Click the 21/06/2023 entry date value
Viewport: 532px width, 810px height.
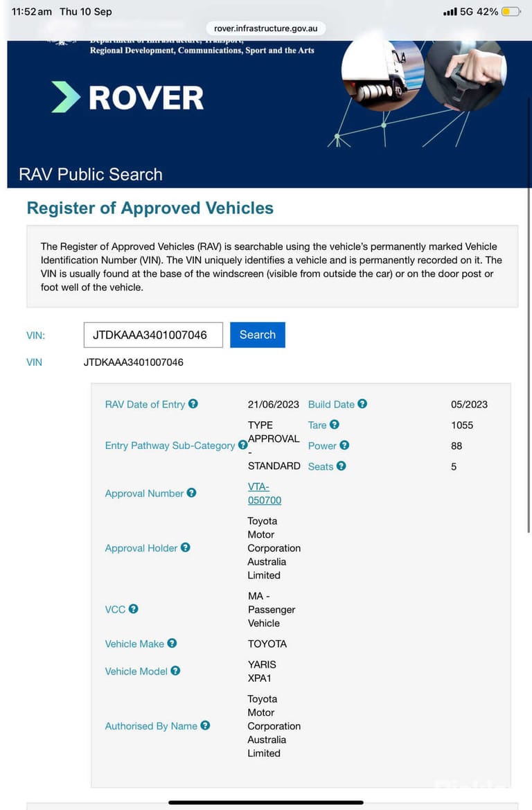pos(273,405)
